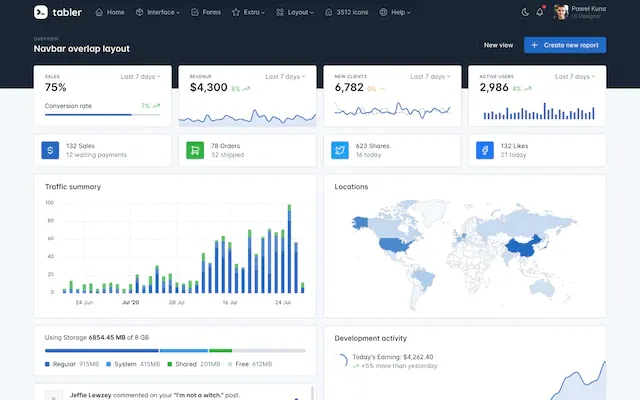The image size is (640, 400).
Task: Click the Forms checkbox icon in navbar
Action: click(195, 12)
